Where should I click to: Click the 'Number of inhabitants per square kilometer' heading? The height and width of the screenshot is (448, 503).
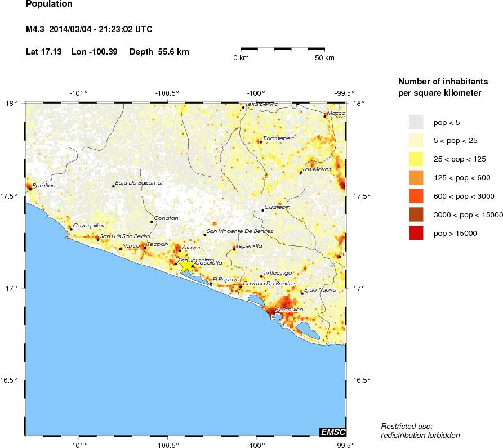[443, 87]
